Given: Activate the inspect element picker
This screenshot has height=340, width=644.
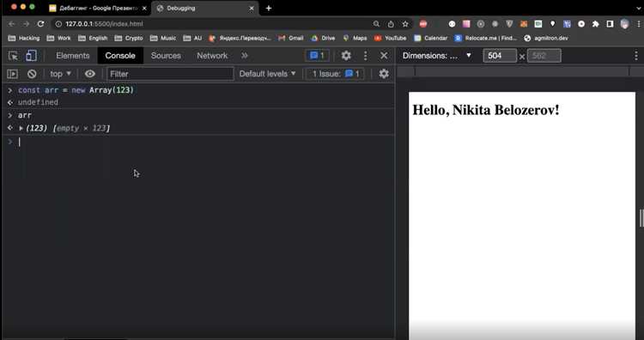Looking at the screenshot, I should click(x=13, y=56).
